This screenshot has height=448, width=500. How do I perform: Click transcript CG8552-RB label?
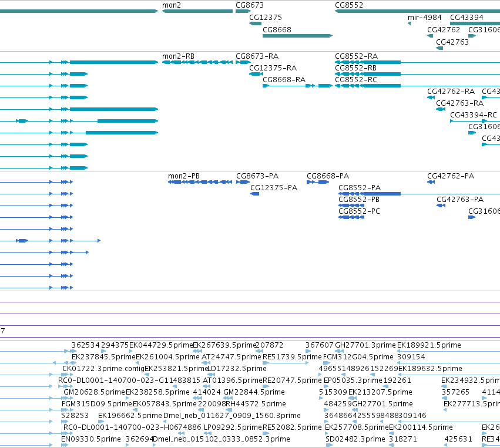pos(355,68)
